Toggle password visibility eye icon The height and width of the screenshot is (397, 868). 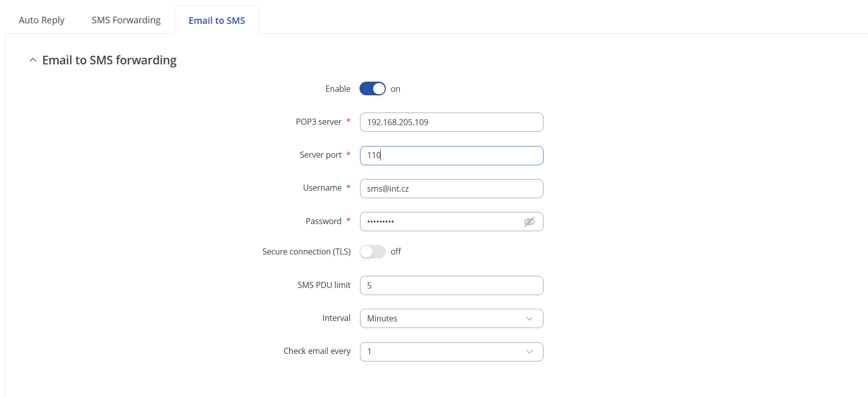pos(529,222)
